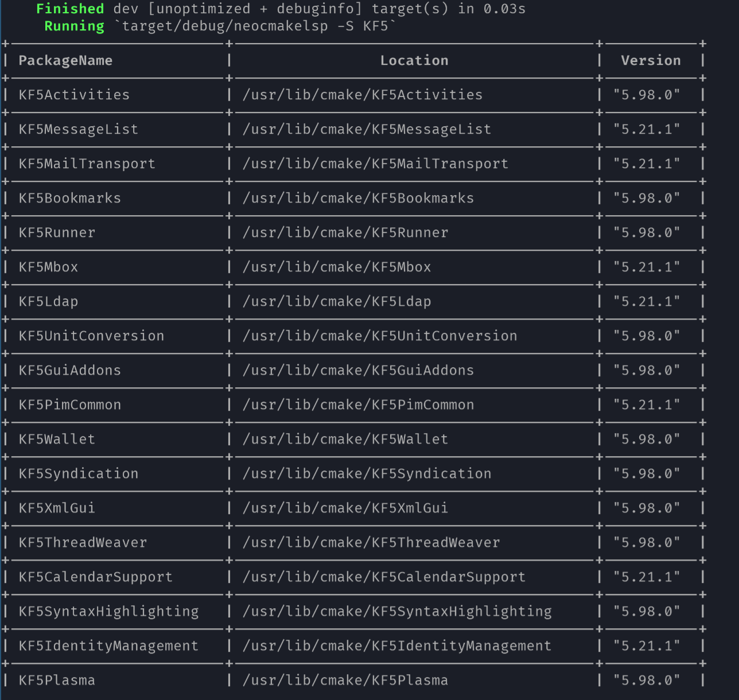739x700 pixels.
Task: Select the path /usr/lib/cmake/KF5PimCommon
Action: tap(359, 405)
